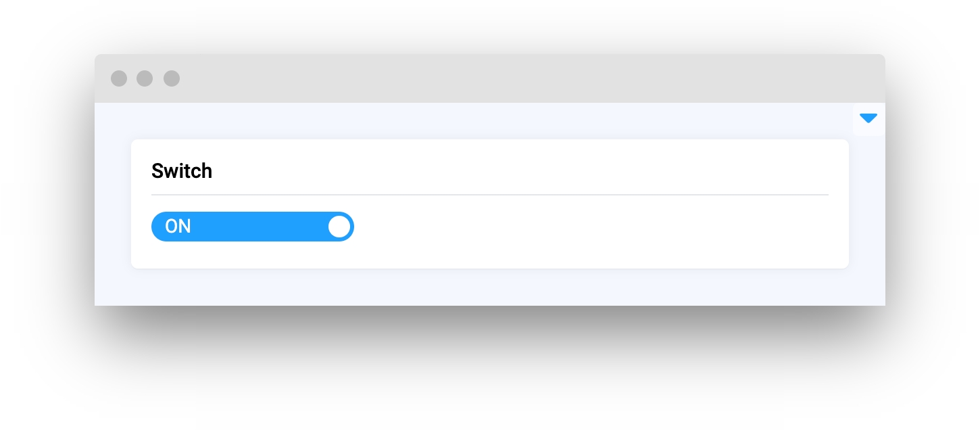Select the Switch heading text
Image resolution: width=980 pixels, height=441 pixels.
182,171
